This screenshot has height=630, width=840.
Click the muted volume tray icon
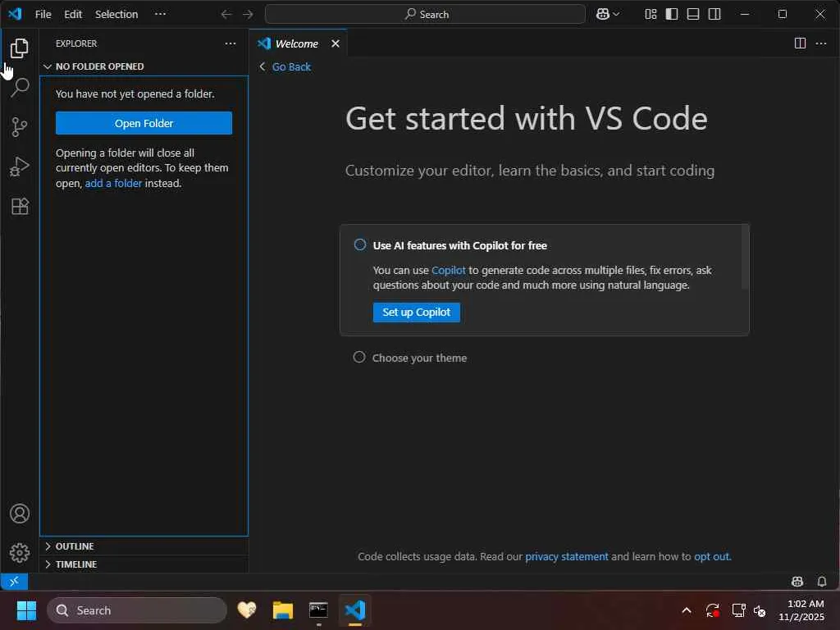(x=760, y=610)
